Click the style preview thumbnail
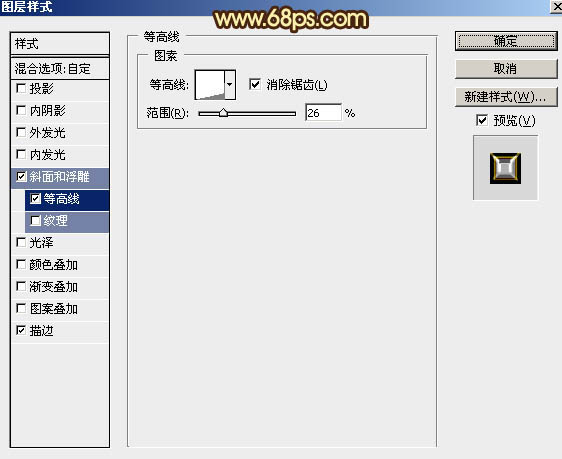The image size is (562, 459). click(x=505, y=168)
